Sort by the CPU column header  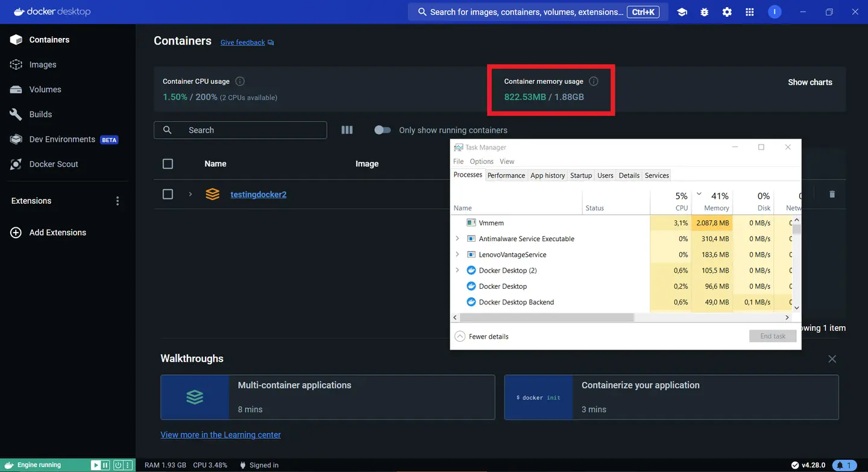point(671,201)
